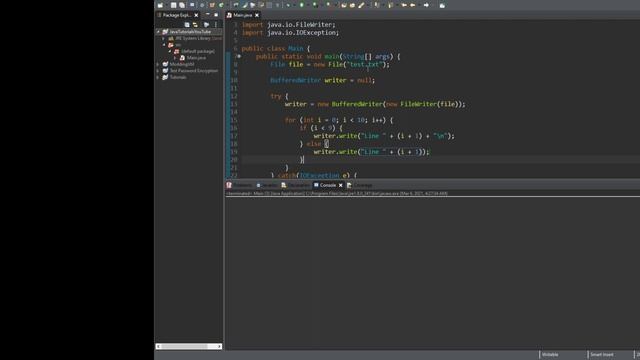Viewport: 640px width, 360px height.
Task: Collapse the JavaTutorialsYouTube project node
Action: tap(158, 31)
